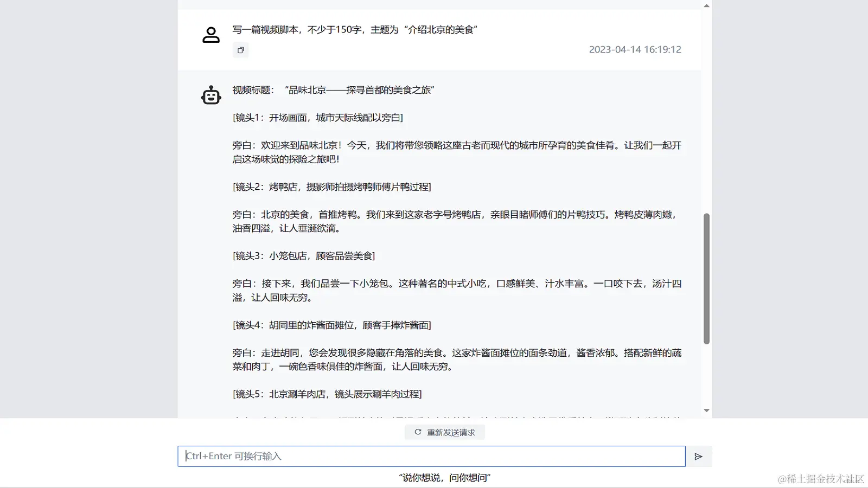868x488 pixels.
Task: Click the scrollbar down arrow at bottom right
Action: point(706,410)
